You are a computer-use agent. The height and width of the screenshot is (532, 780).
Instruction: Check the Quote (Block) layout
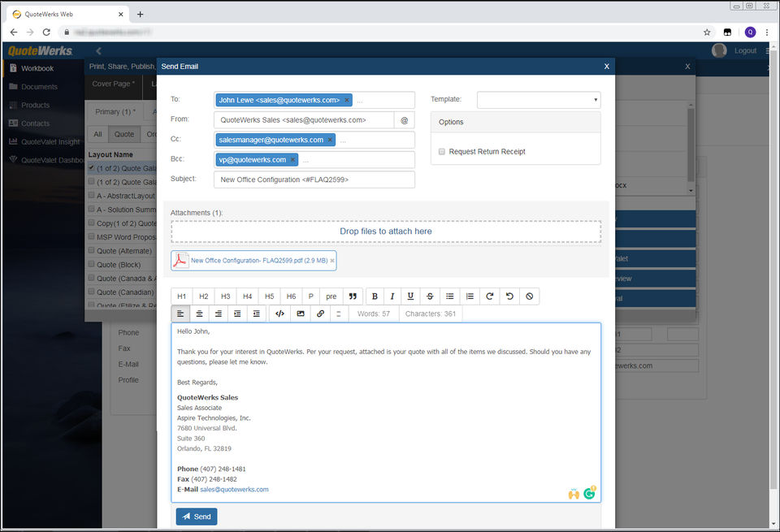click(x=92, y=265)
